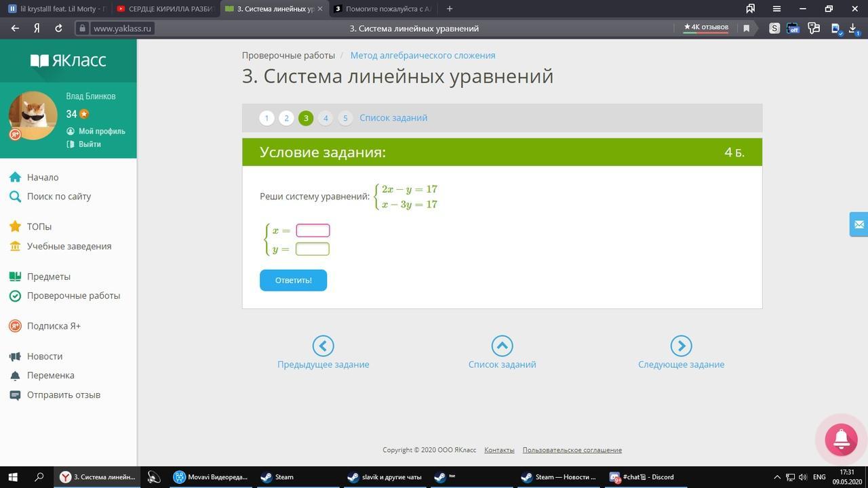This screenshot has width=868, height=488.
Task: Click the bookmark flag icon in address bar
Action: pos(747,28)
